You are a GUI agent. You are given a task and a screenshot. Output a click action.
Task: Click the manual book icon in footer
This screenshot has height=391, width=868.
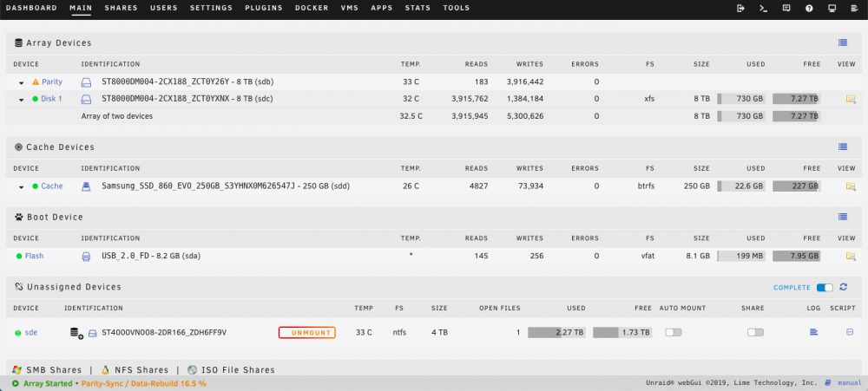pyautogui.click(x=827, y=382)
